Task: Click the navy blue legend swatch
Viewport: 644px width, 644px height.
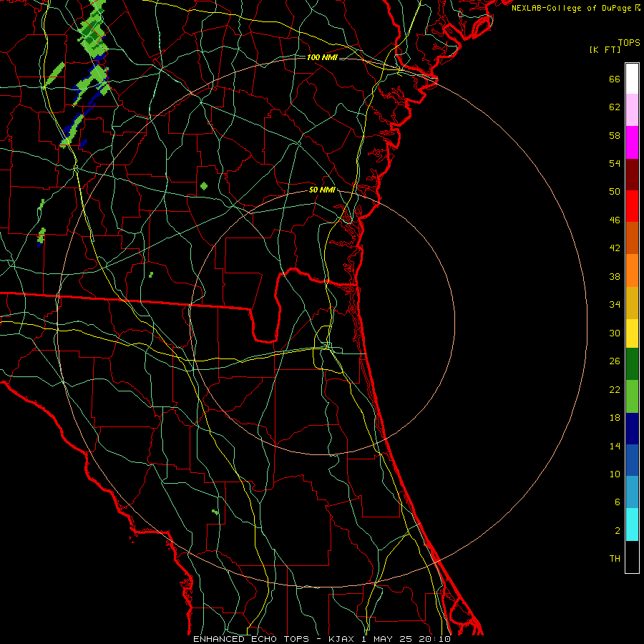Action: pyautogui.click(x=632, y=429)
